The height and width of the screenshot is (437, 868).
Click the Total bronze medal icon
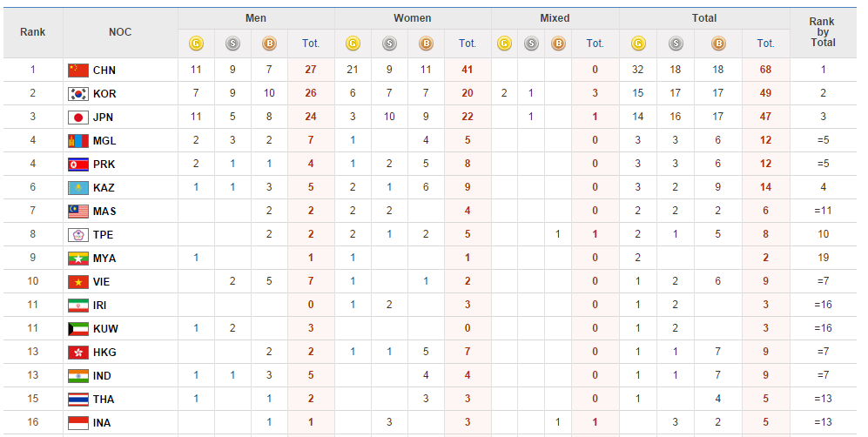pos(718,43)
